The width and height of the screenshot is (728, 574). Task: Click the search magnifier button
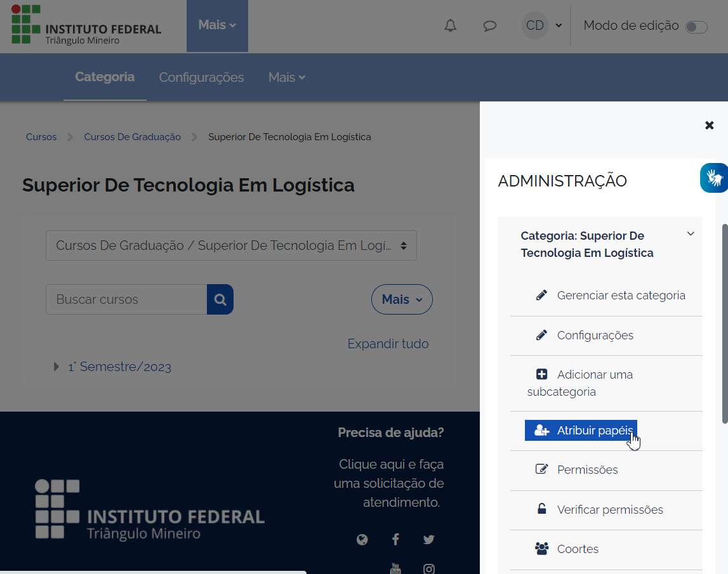220,299
